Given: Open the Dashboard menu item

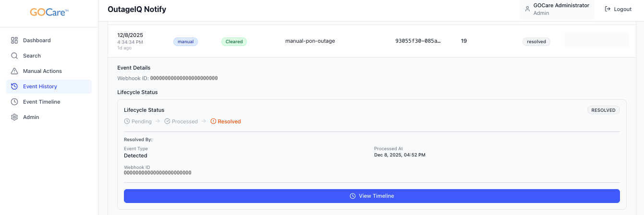Looking at the screenshot, I should click(x=36, y=40).
